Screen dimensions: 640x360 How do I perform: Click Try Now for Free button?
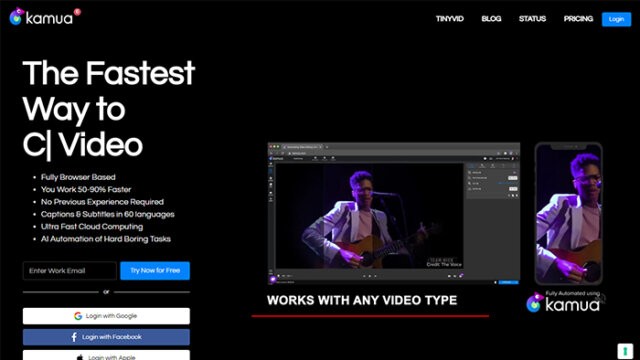[155, 271]
